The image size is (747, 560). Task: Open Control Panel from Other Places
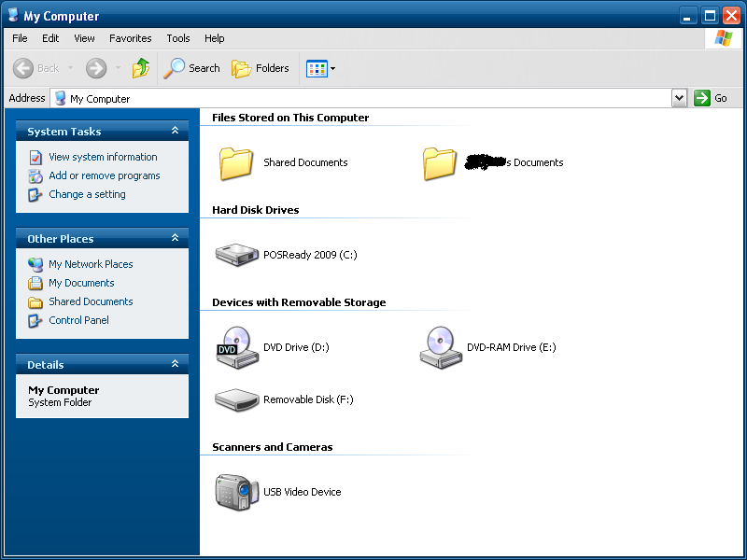click(x=78, y=320)
